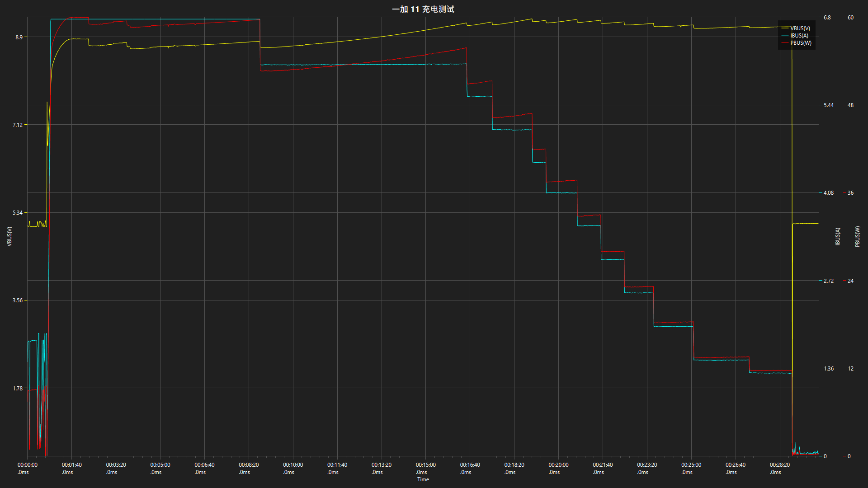The width and height of the screenshot is (868, 488).
Task: Click the 00:26:40 time tick label
Action: click(736, 468)
